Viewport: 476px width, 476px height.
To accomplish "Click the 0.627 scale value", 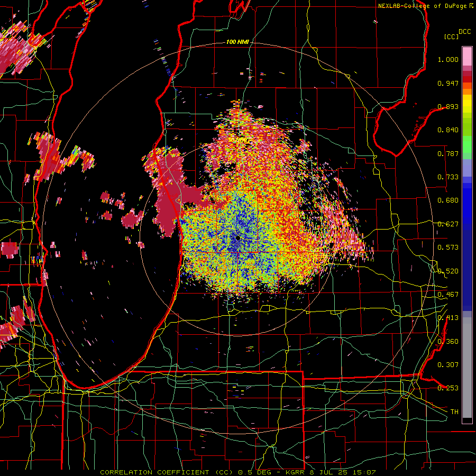I will pyautogui.click(x=448, y=224).
